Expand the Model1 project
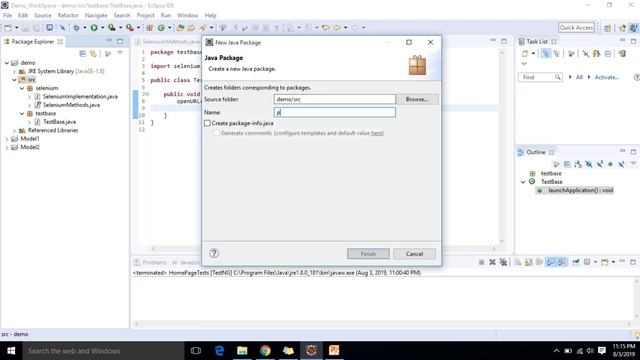 tap(7, 139)
